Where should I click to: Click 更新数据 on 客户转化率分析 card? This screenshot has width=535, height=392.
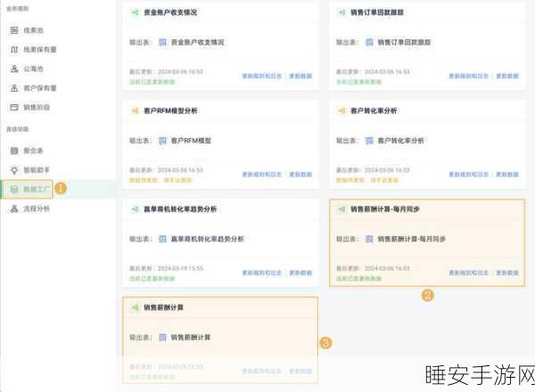tap(507, 175)
